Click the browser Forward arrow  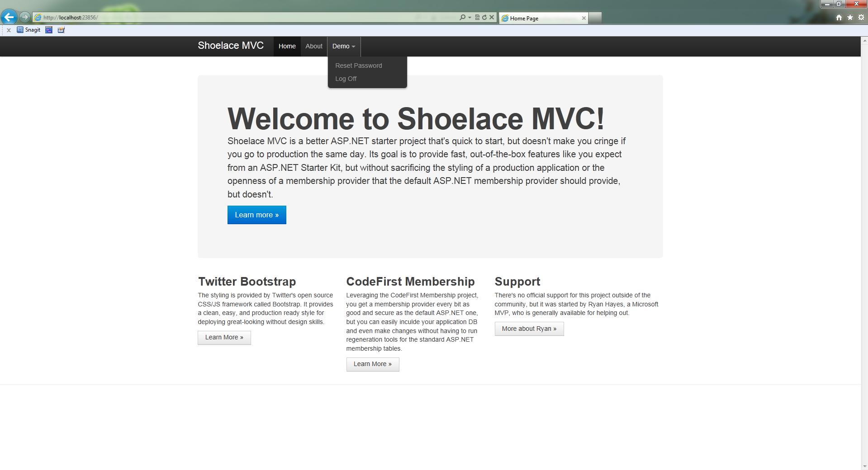tap(25, 17)
